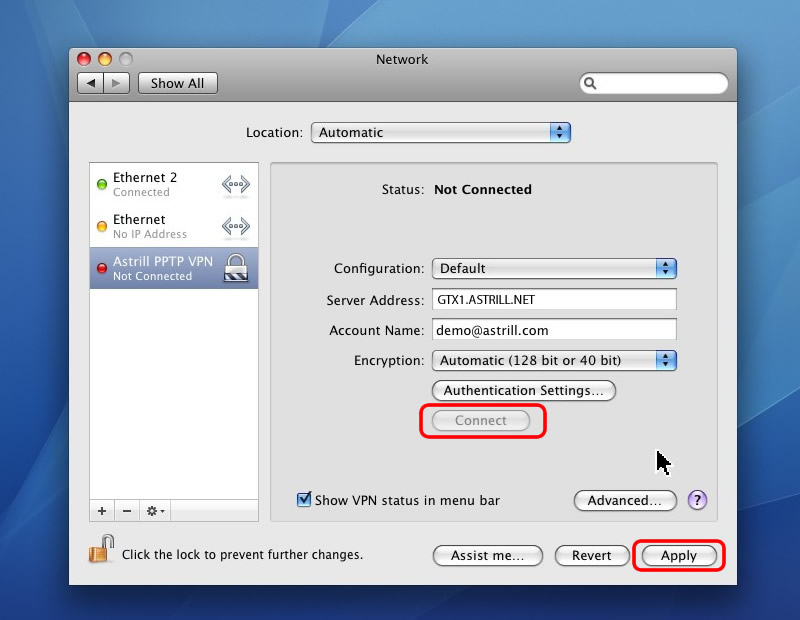This screenshot has width=800, height=620.
Task: Click the back arrow in toolbar
Action: coord(91,84)
